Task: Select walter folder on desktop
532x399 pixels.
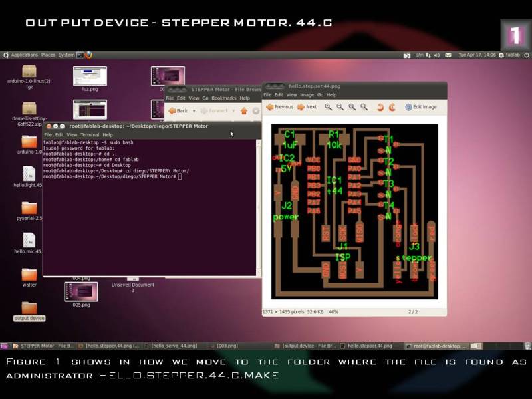Action: tap(29, 277)
